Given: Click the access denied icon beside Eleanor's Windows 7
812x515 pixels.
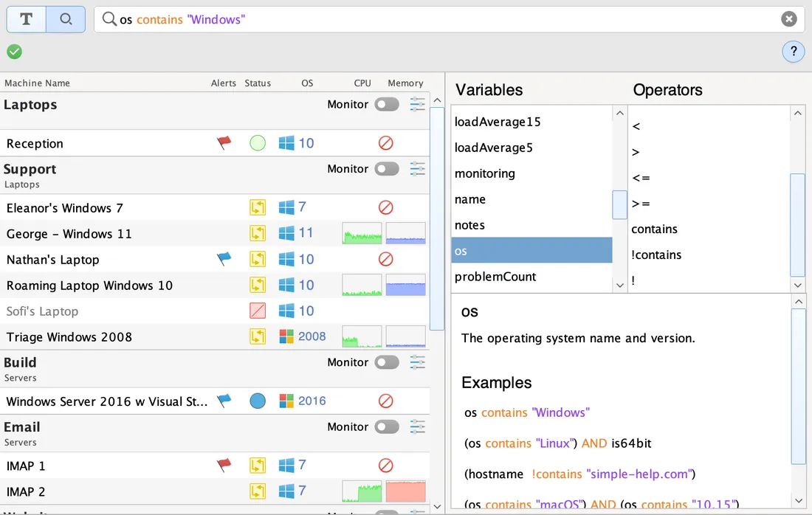Looking at the screenshot, I should coord(385,207).
